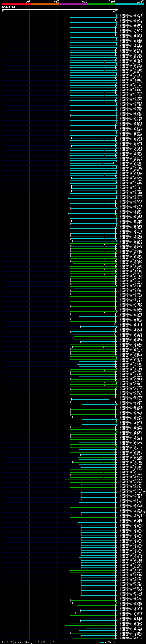
Task: Select the UniRef100_Q9SM37 label
Action: pos(131,87)
